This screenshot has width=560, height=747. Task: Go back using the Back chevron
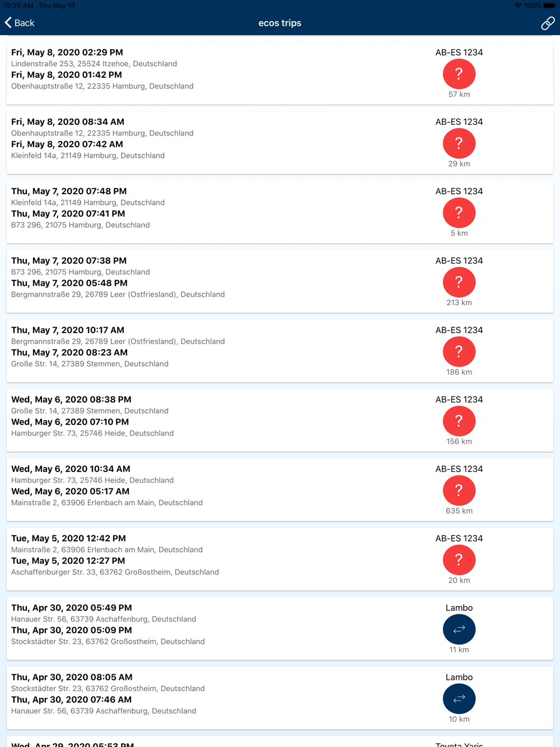coord(20,23)
